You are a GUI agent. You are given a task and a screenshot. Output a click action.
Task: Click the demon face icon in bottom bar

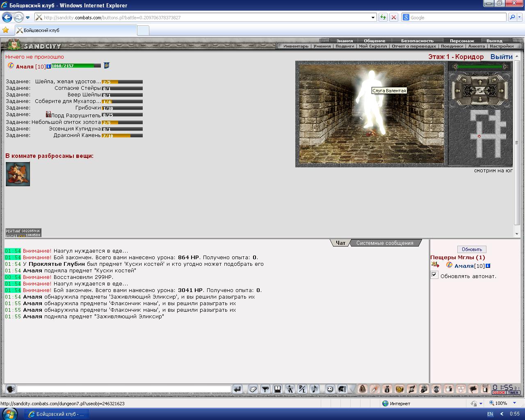point(436,389)
